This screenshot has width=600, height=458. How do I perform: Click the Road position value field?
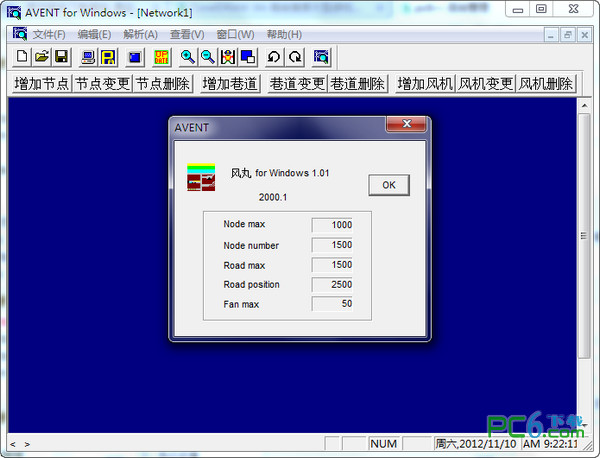[x=332, y=284]
